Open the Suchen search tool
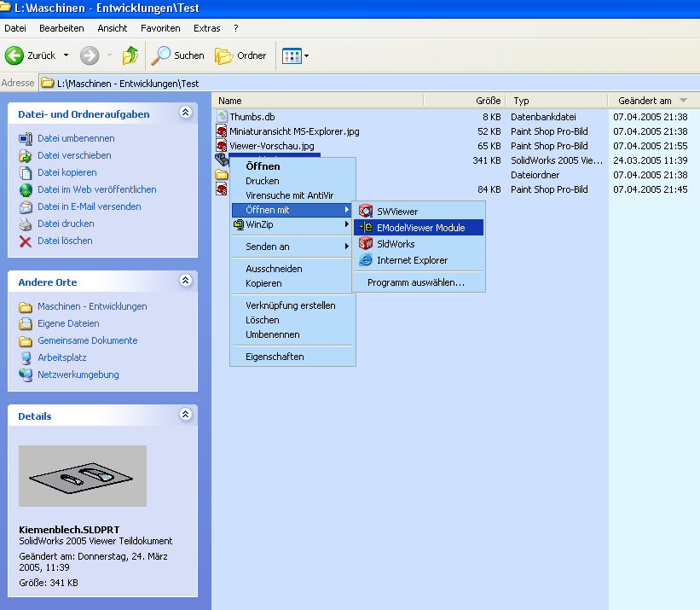Screen dimensions: 700x610 177,55
